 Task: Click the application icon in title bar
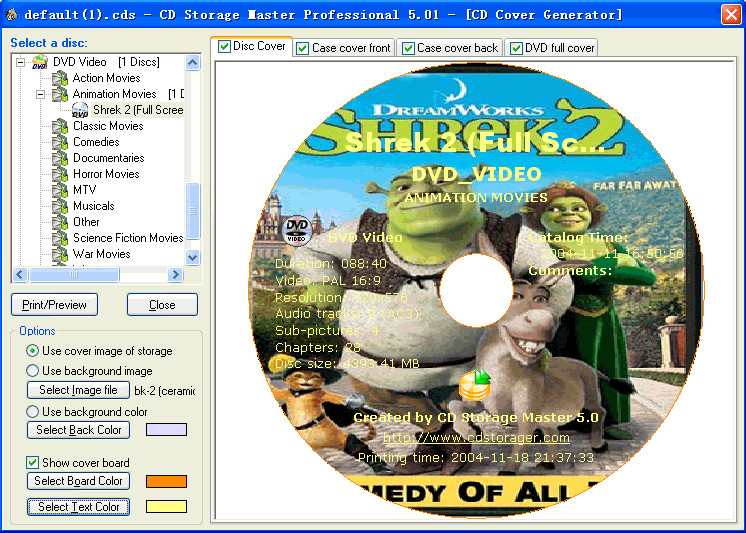(x=10, y=15)
